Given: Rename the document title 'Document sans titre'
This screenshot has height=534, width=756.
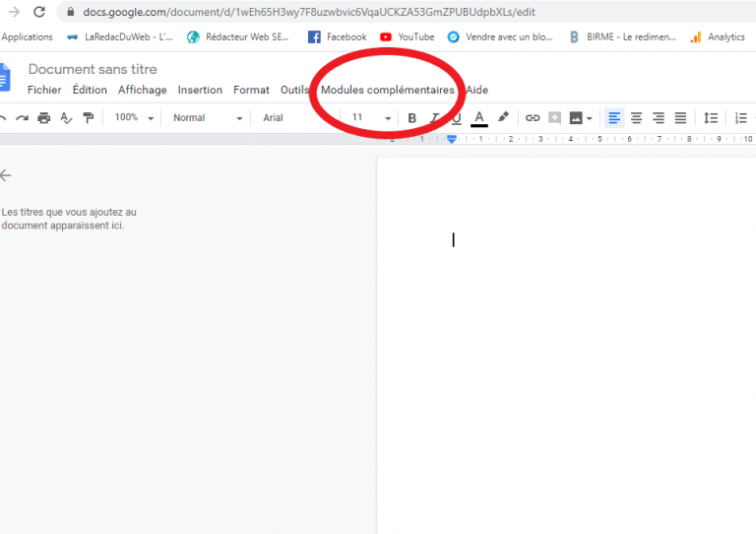Looking at the screenshot, I should pyautogui.click(x=93, y=69).
